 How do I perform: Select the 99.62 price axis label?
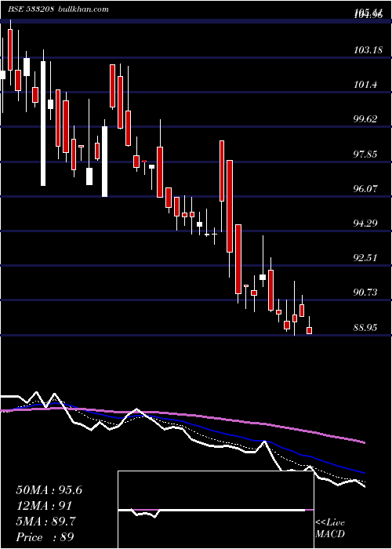[365, 119]
